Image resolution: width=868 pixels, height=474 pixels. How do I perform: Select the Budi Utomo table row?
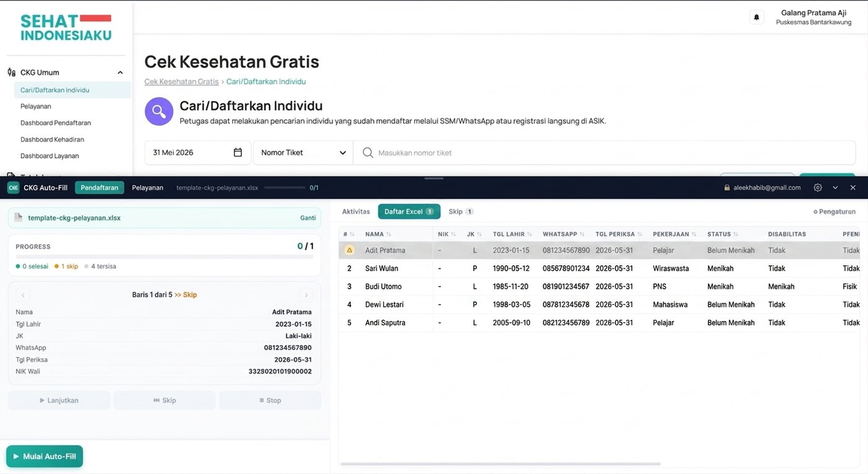(x=599, y=286)
